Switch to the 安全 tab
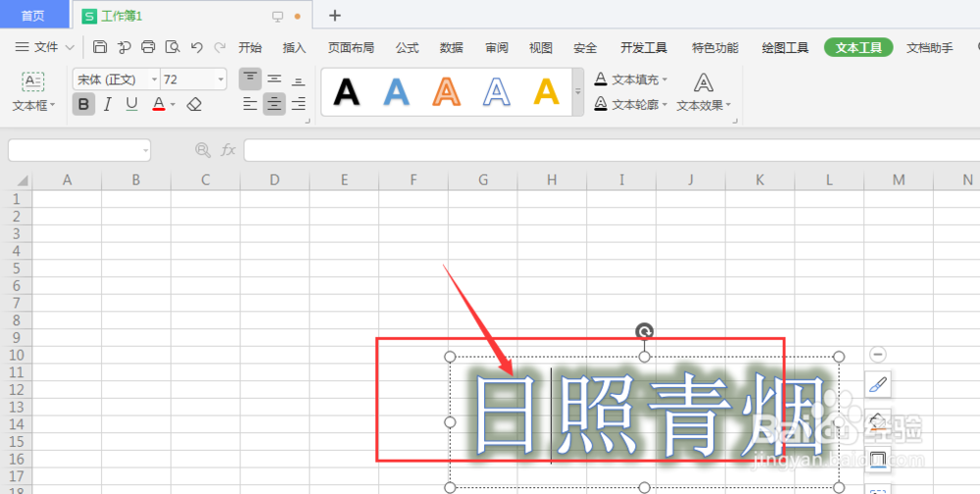The width and height of the screenshot is (980, 494). coord(585,47)
